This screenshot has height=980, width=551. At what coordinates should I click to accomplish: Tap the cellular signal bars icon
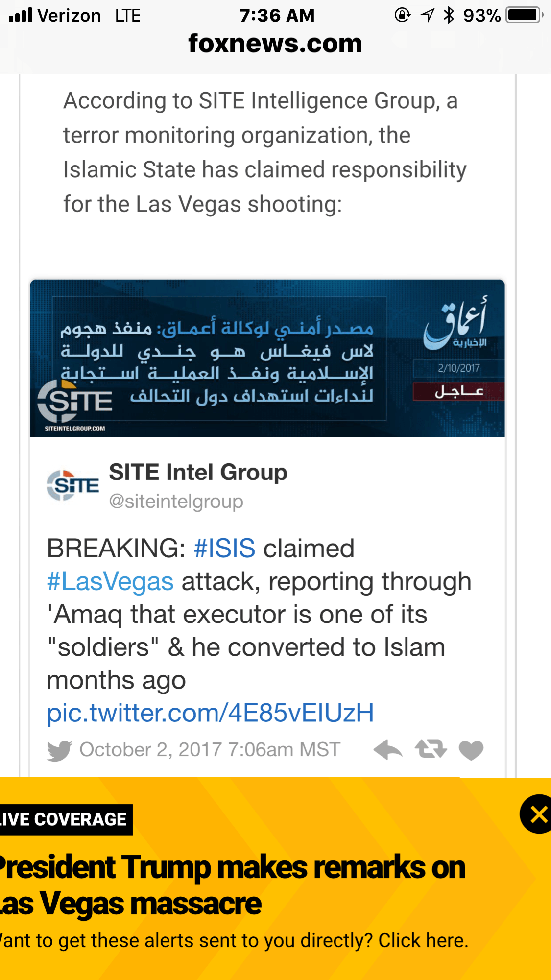click(21, 15)
